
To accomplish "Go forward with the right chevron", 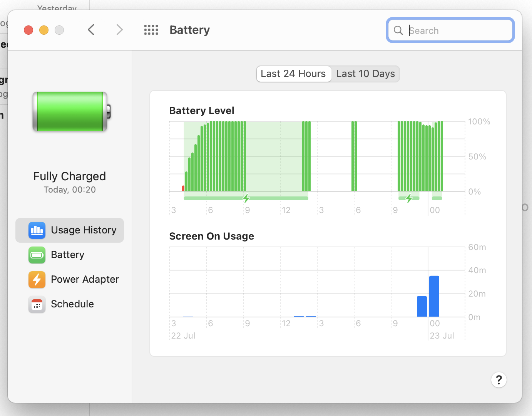I will pyautogui.click(x=120, y=30).
